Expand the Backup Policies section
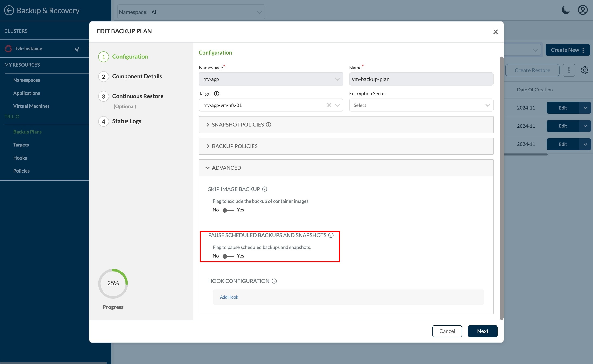Image resolution: width=593 pixels, height=364 pixels. tap(346, 146)
